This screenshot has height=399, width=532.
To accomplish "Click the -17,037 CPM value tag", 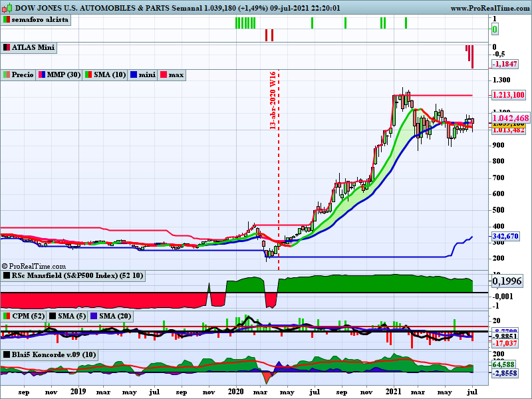I will tap(505, 344).
